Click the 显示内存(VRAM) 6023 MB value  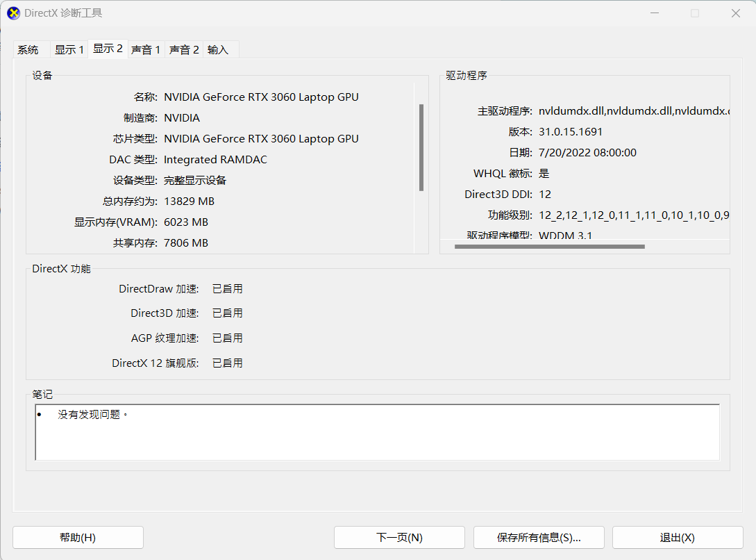pos(186,222)
